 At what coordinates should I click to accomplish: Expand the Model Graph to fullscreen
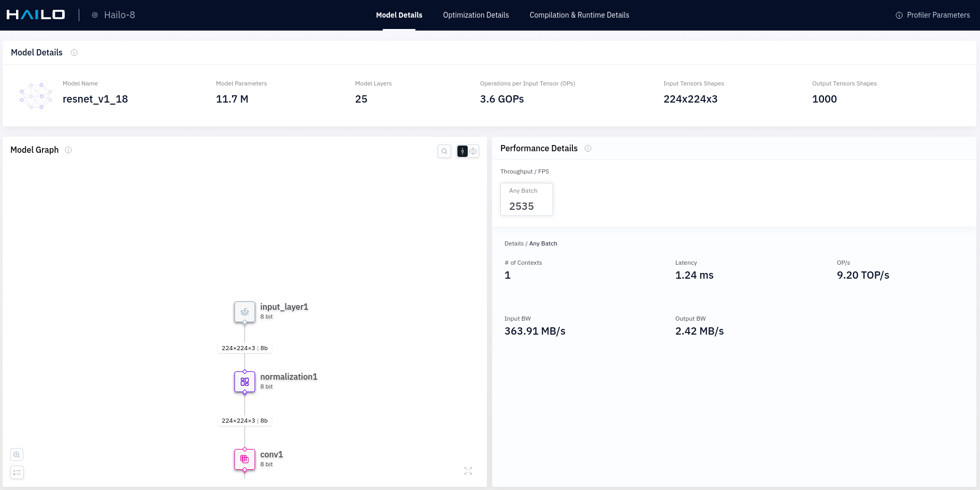(468, 471)
